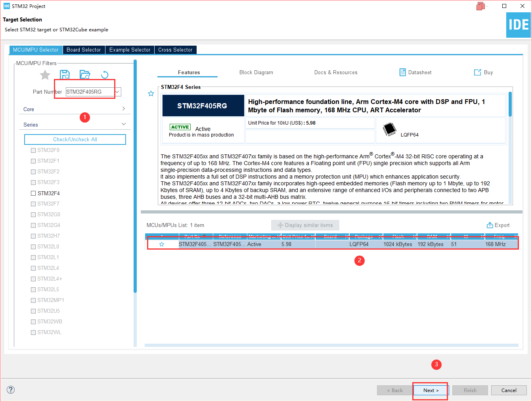Check the STM32L4 series checkbox

point(33,268)
